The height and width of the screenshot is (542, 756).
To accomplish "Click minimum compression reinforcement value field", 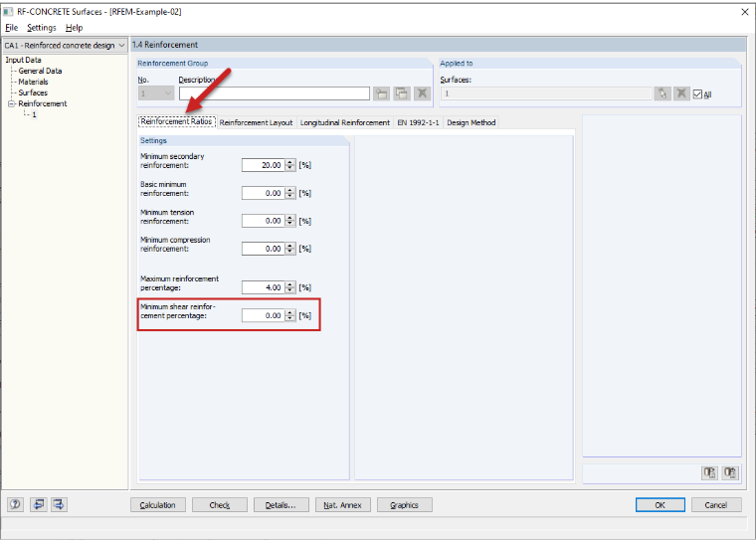I will pyautogui.click(x=264, y=249).
